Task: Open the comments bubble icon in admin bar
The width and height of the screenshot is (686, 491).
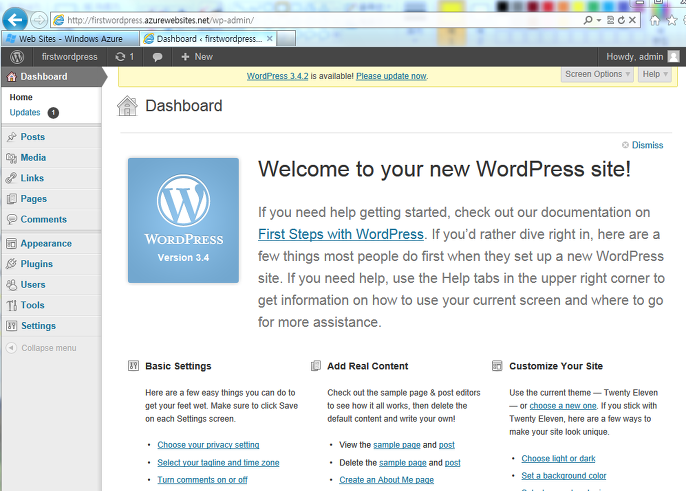Action: (x=158, y=57)
